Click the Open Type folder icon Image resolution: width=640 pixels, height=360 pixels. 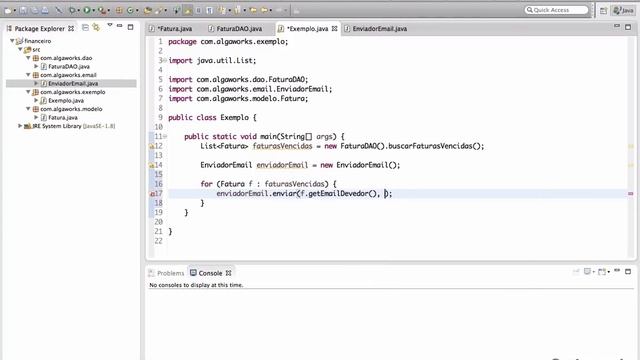pyautogui.click(x=147, y=11)
